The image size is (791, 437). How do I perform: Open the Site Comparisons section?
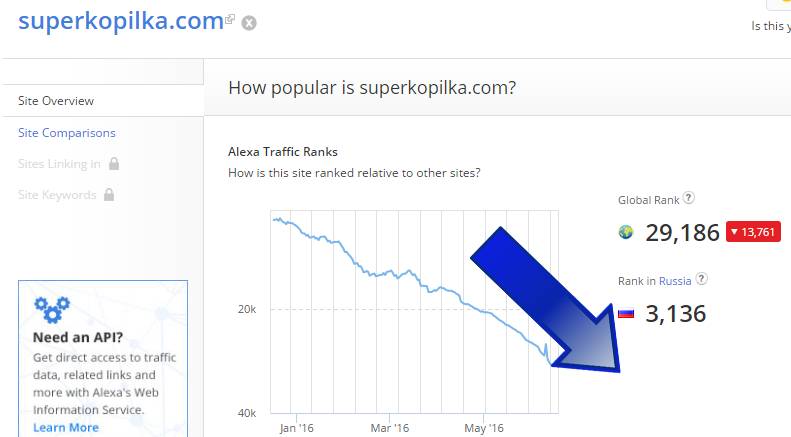(x=67, y=133)
